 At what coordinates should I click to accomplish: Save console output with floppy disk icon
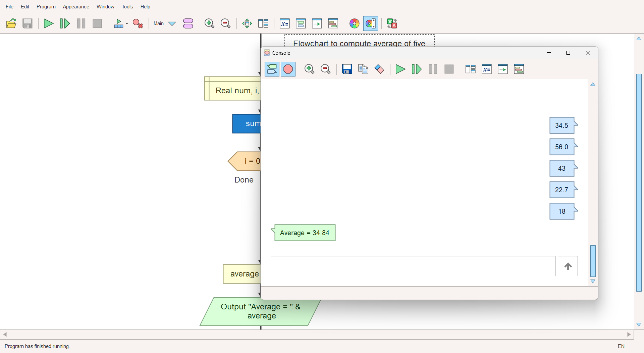[x=347, y=69]
